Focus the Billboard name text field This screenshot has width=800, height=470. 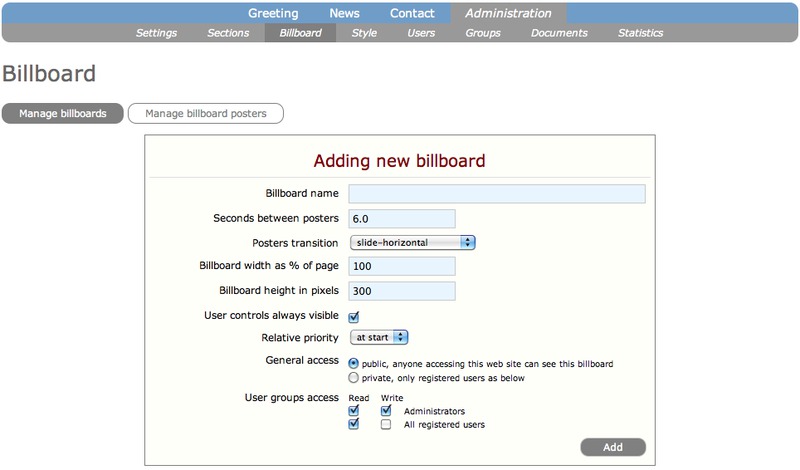(x=497, y=194)
